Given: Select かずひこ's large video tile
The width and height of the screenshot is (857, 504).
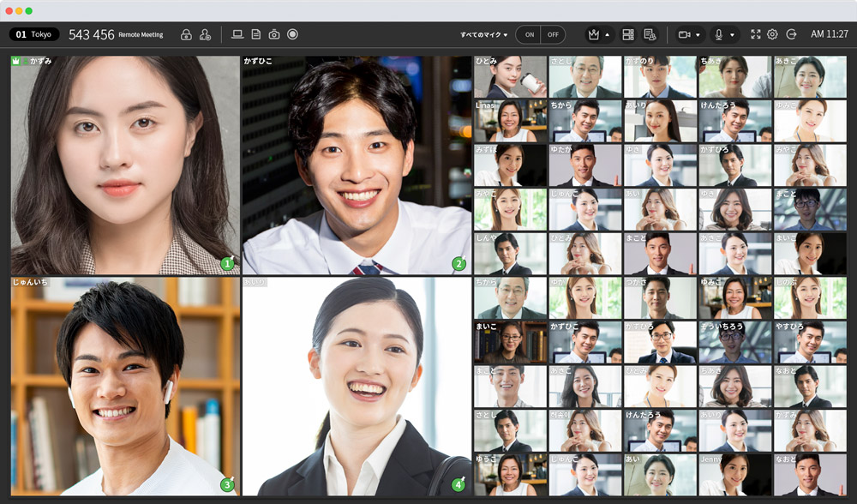Looking at the screenshot, I should pos(357,165).
